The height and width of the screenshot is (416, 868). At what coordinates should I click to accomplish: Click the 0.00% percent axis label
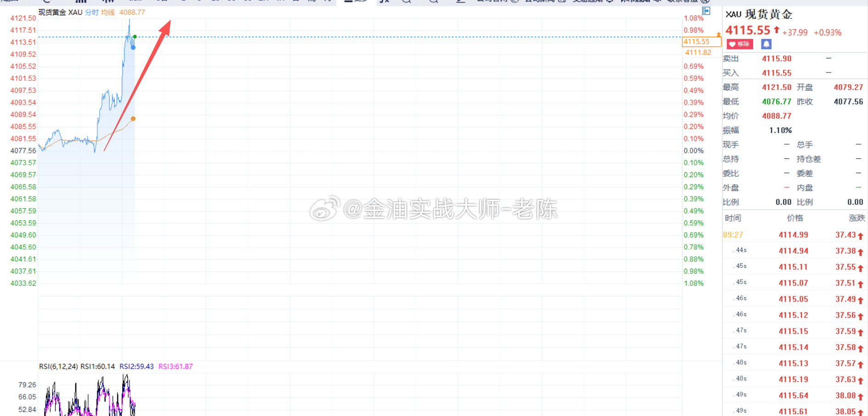click(x=693, y=151)
